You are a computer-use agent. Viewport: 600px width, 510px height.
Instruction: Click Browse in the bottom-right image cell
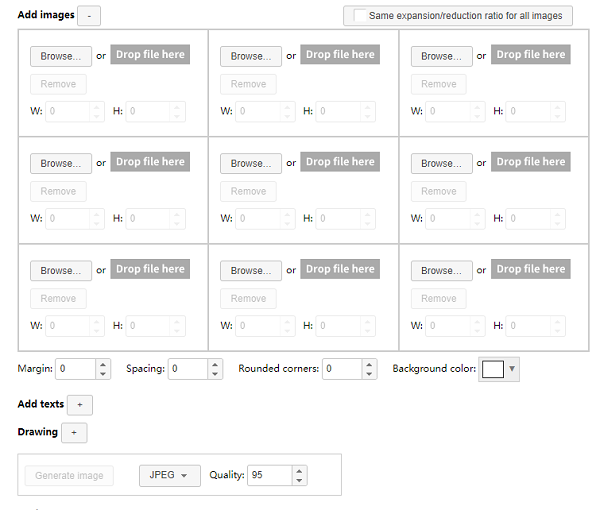point(441,270)
